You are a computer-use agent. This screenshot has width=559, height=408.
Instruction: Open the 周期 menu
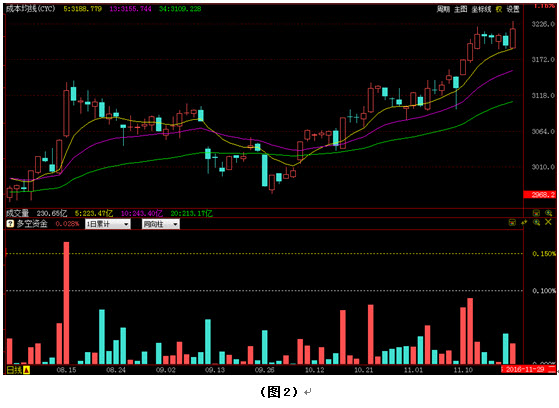coord(443,9)
